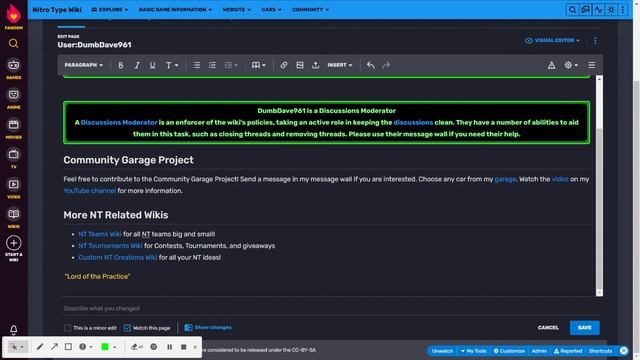Open the text style T dropdown
This screenshot has height=360, width=640.
(x=172, y=65)
